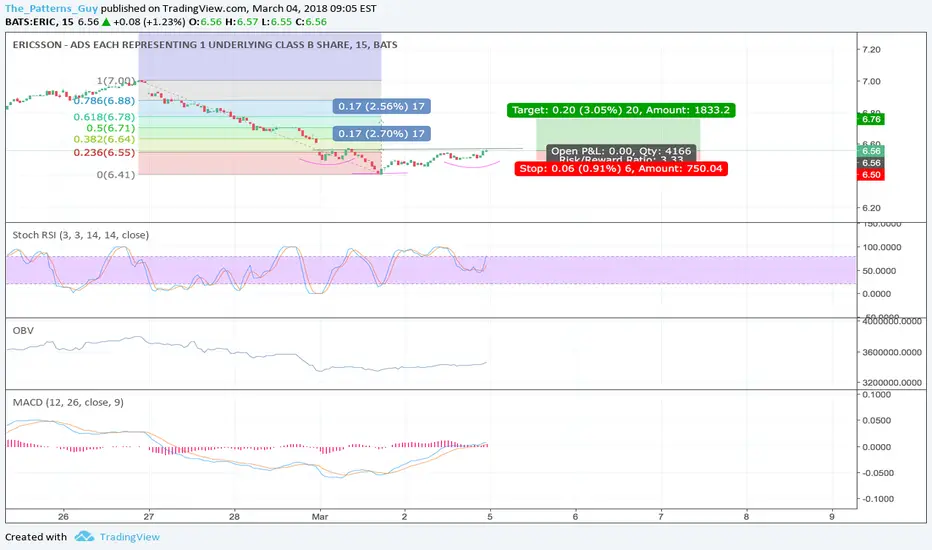Click the 5 date on time axis

[490, 516]
